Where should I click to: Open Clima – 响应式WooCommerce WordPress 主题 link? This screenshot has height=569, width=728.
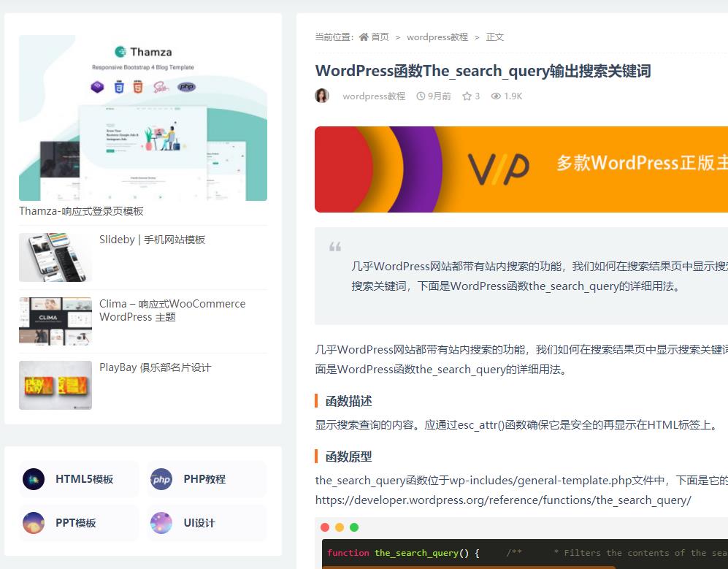pos(172,310)
